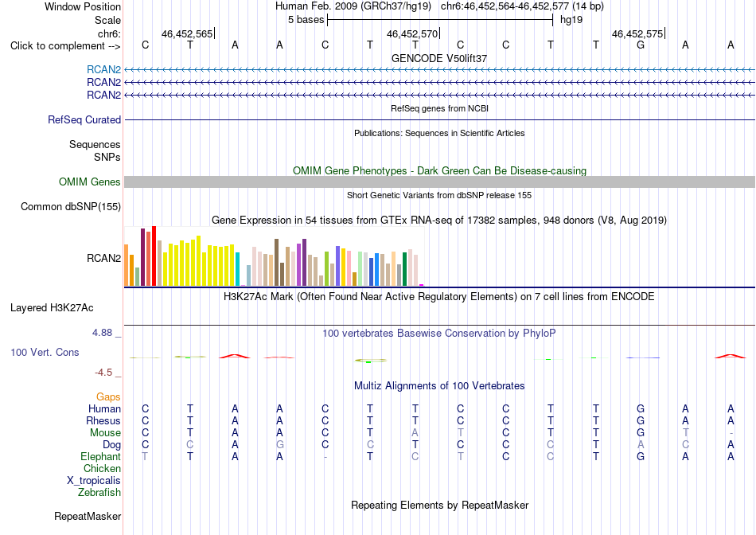Click the "RefSeq genes from NCBI" title
This screenshot has height=535, width=756.
click(440, 108)
